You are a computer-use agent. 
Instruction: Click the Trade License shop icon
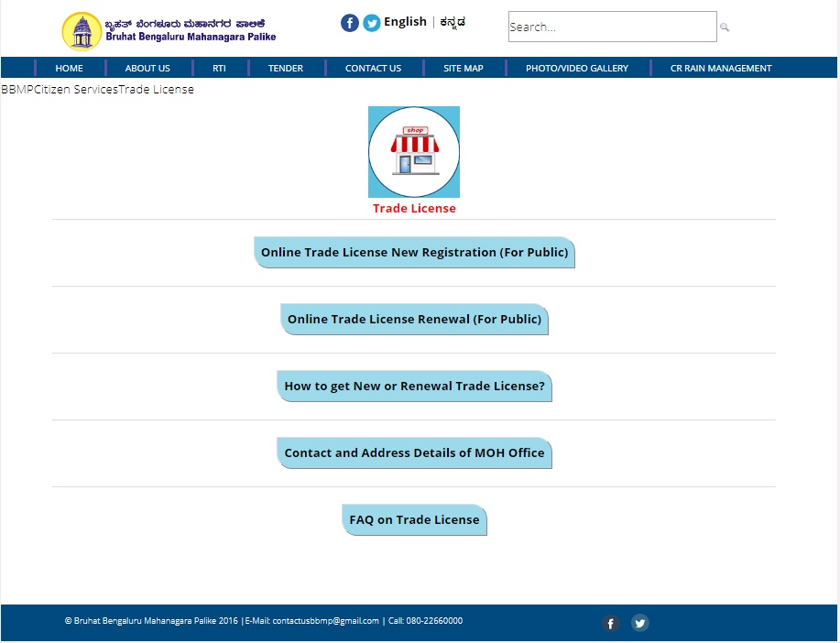414,151
